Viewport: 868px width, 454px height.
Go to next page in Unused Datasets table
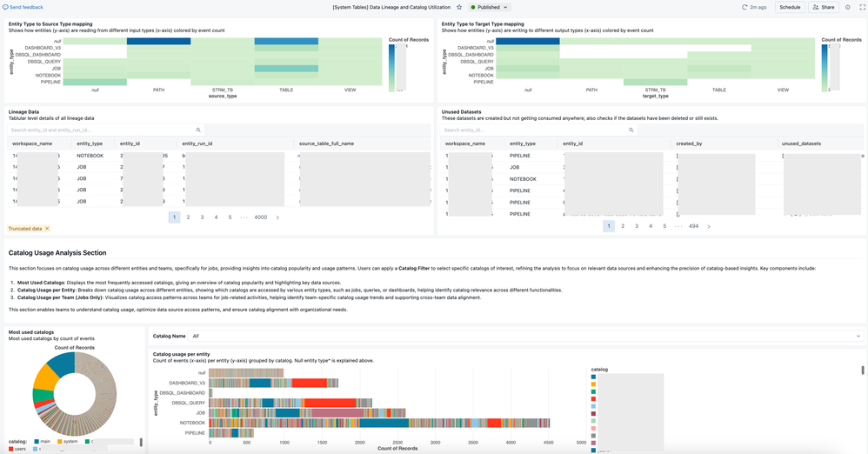click(x=709, y=226)
